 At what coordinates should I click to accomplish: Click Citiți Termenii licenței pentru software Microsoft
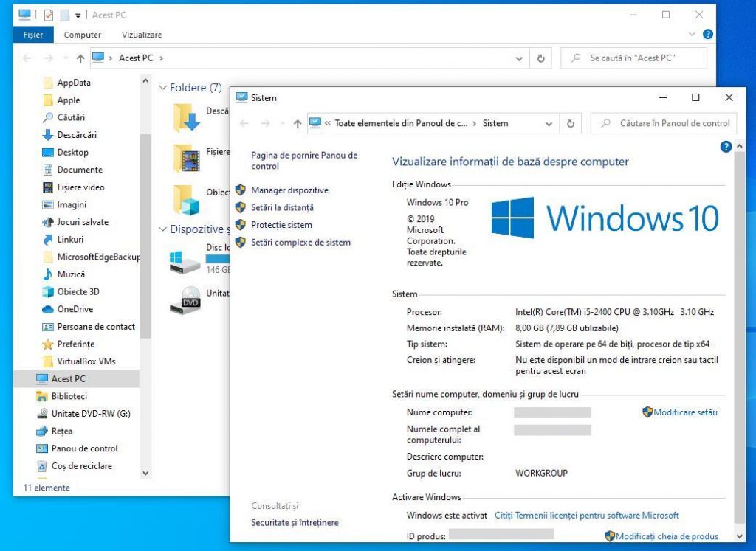(x=587, y=515)
